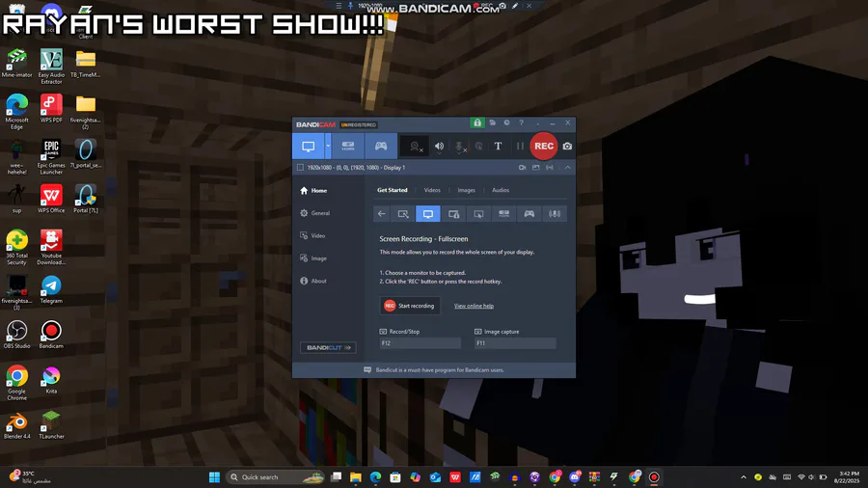Image resolution: width=868 pixels, height=488 pixels.
Task: Click the taskbar Quick search box
Action: point(275,477)
